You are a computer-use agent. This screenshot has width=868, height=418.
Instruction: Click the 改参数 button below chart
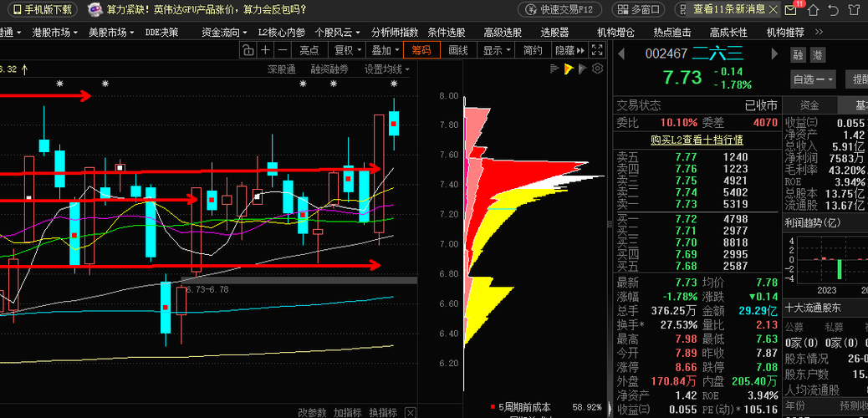pos(312,412)
